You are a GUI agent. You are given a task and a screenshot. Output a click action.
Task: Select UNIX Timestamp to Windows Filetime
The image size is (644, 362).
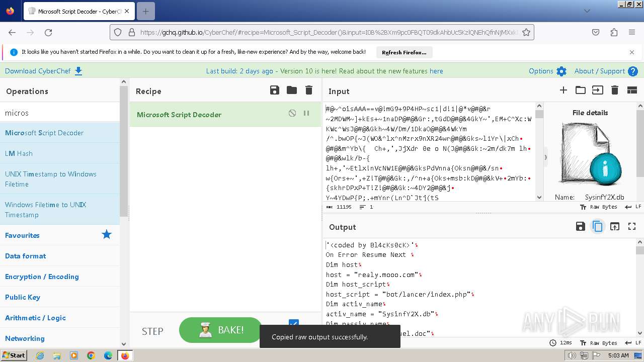pos(60,179)
